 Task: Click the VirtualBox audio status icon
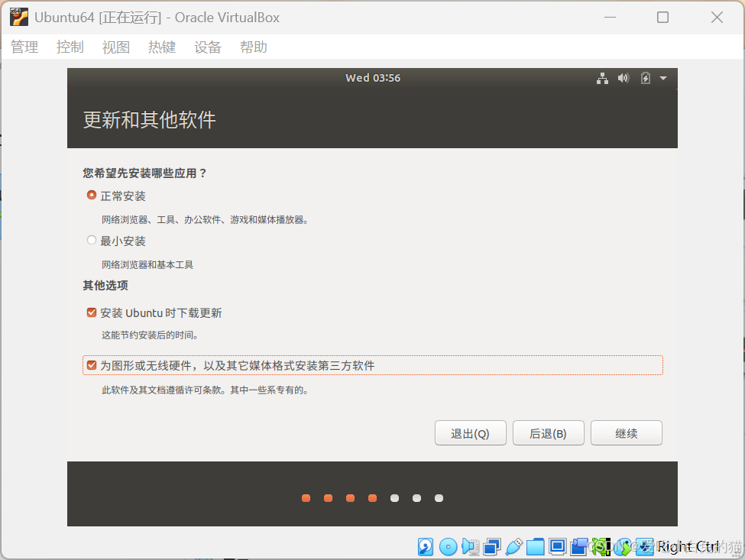(470, 546)
